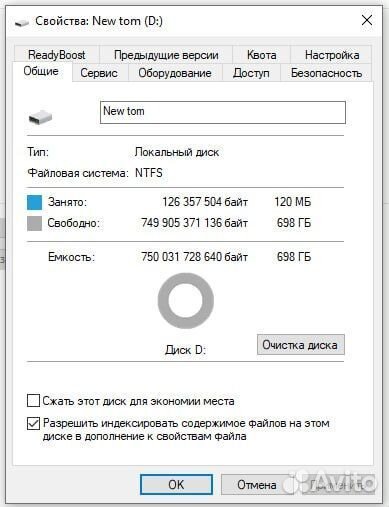Screen dimensions: 389x507
Task: Click capacity value 750 031 728 640 байт
Action: tap(195, 257)
